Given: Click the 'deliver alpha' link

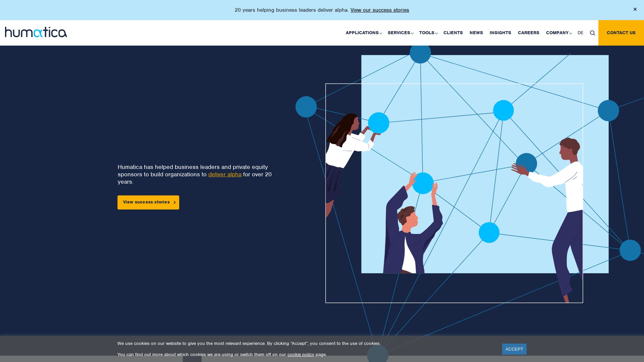Looking at the screenshot, I should tap(225, 174).
